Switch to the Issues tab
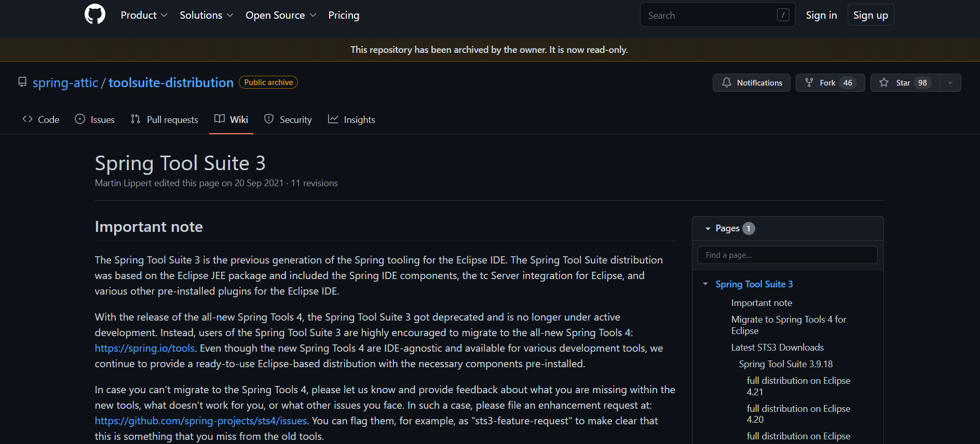 (95, 120)
